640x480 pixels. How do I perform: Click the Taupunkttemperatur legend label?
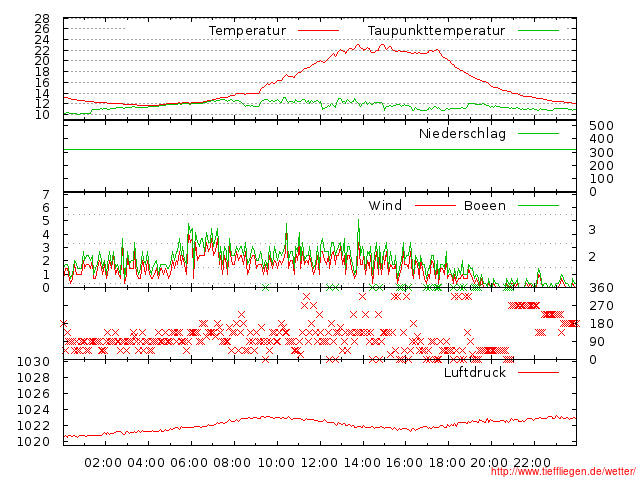[x=436, y=31]
